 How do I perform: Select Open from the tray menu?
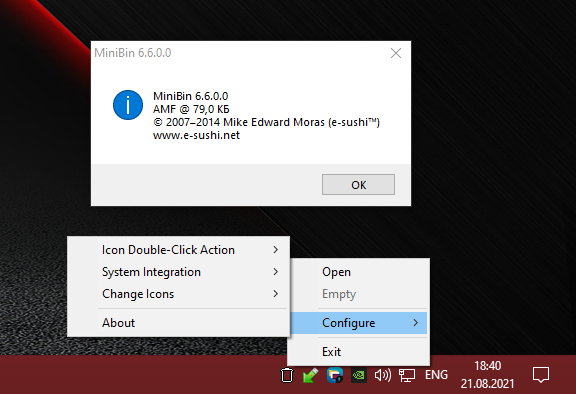[358, 272]
